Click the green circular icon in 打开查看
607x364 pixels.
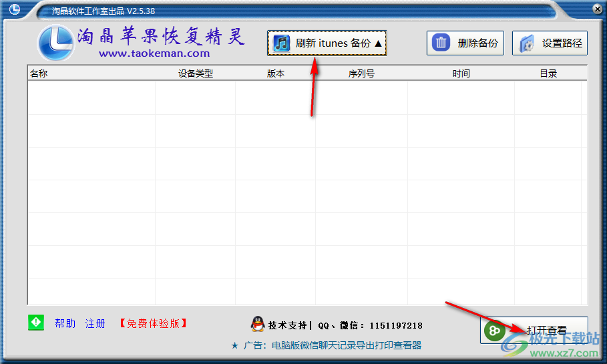click(495, 331)
